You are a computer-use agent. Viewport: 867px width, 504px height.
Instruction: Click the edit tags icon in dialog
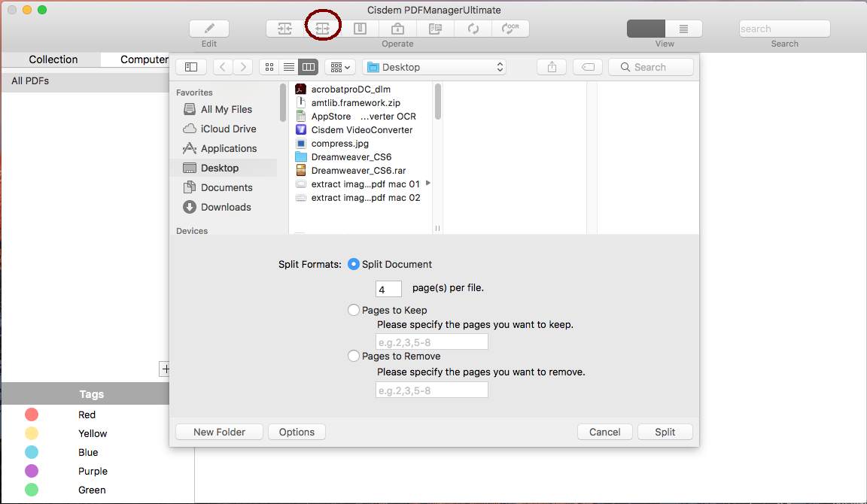point(588,67)
